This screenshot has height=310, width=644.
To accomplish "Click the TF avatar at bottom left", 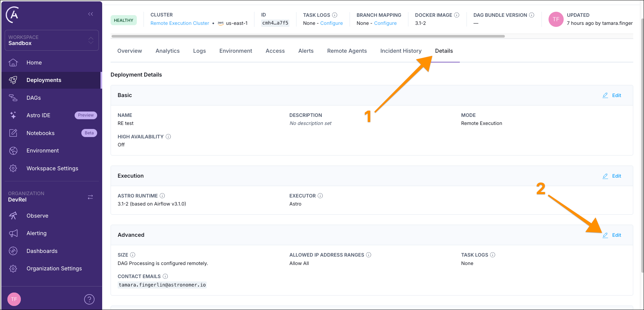I will 14,299.
